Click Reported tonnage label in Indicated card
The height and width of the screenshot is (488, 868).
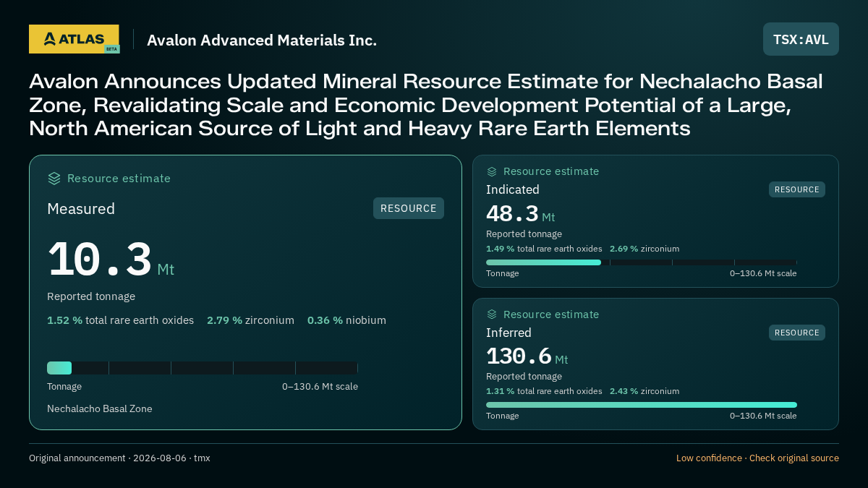tap(524, 234)
